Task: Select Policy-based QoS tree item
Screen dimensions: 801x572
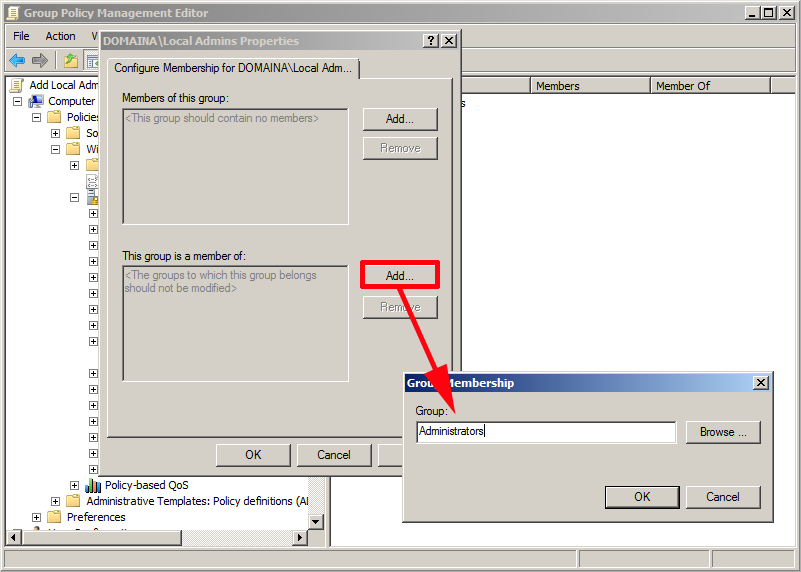Action: (147, 485)
